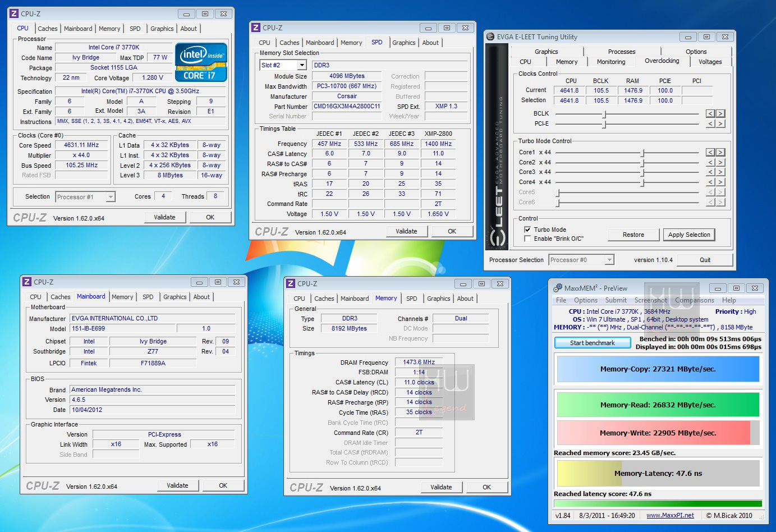Click OK in top-left CPU tab window
The image size is (776, 532).
click(210, 217)
